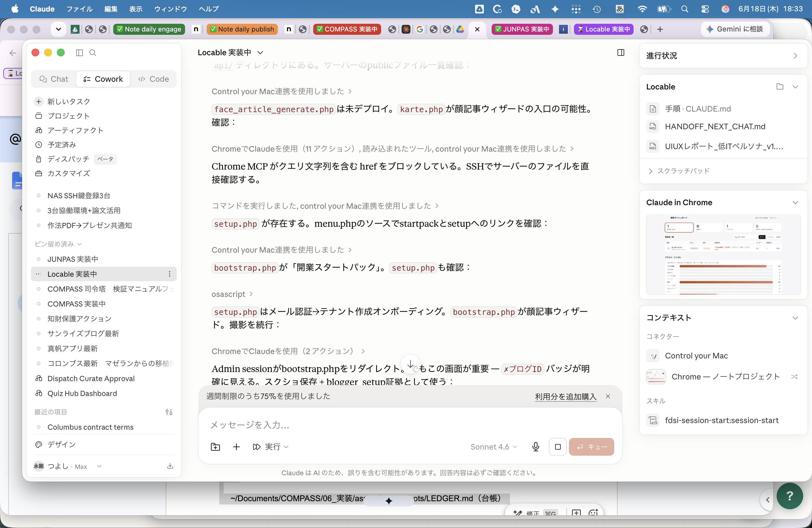Open 予定済み scheduled items
812x528 pixels.
point(103,145)
